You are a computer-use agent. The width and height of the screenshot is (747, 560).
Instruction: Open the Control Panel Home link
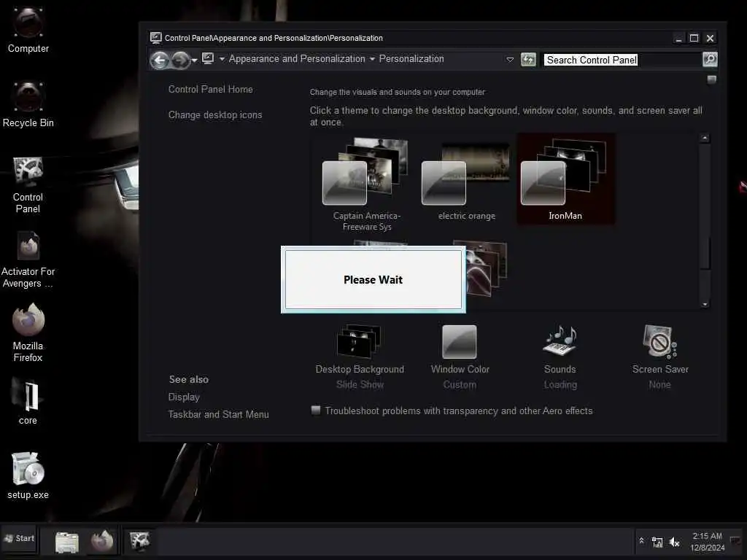(x=211, y=89)
